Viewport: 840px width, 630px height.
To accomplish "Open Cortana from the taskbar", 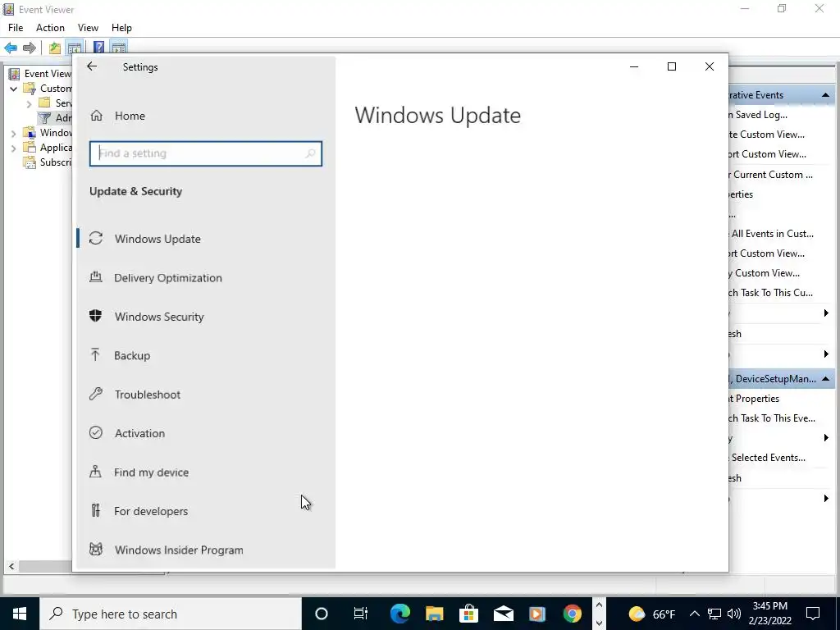I will [321, 614].
